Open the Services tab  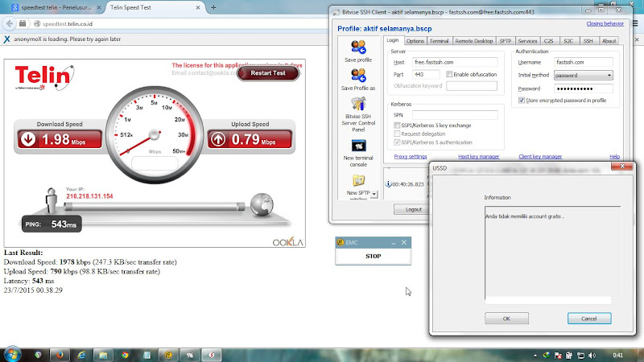tap(527, 41)
